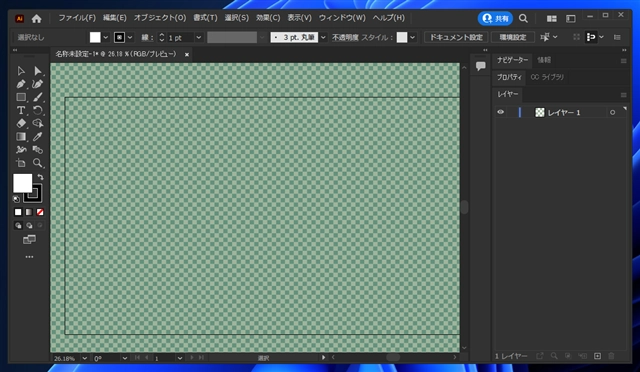The image size is (640, 372).
Task: Switch to the 情報 tab
Action: (544, 60)
